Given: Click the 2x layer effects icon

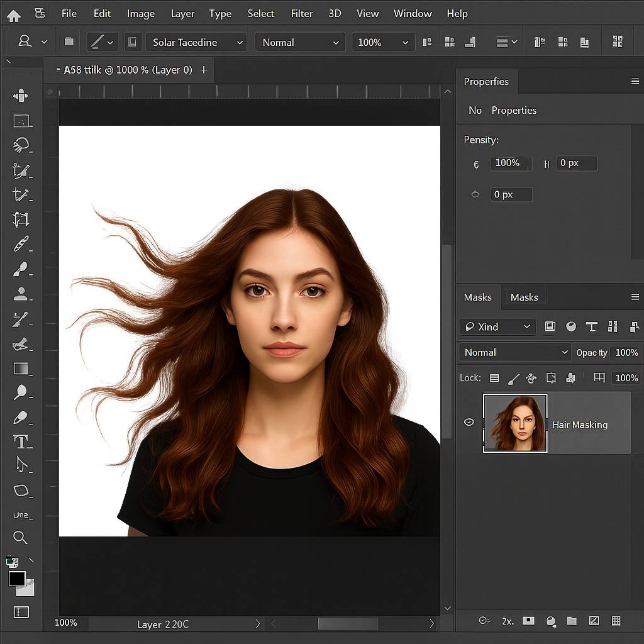Looking at the screenshot, I should tap(508, 621).
